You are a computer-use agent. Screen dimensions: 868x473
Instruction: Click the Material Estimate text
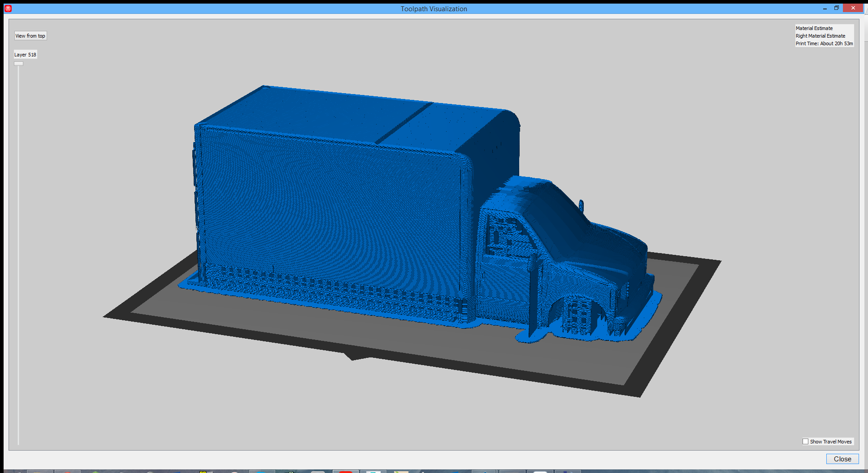click(x=814, y=28)
